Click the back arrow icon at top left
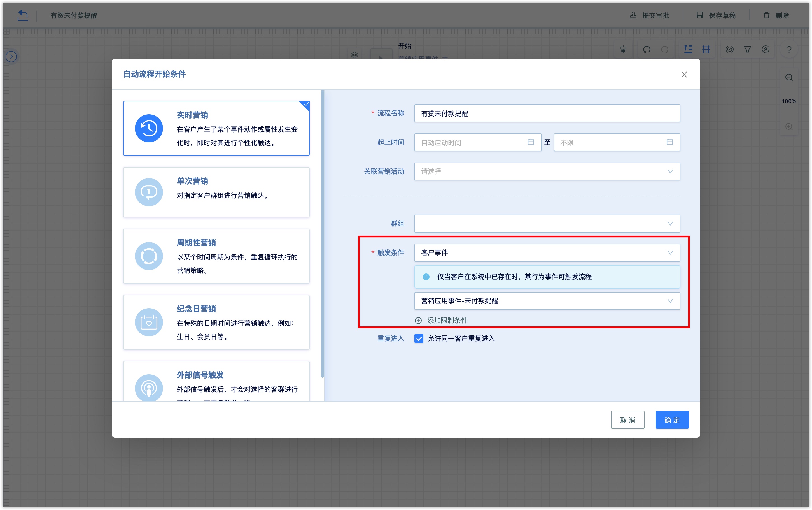812x510 pixels. pyautogui.click(x=23, y=15)
